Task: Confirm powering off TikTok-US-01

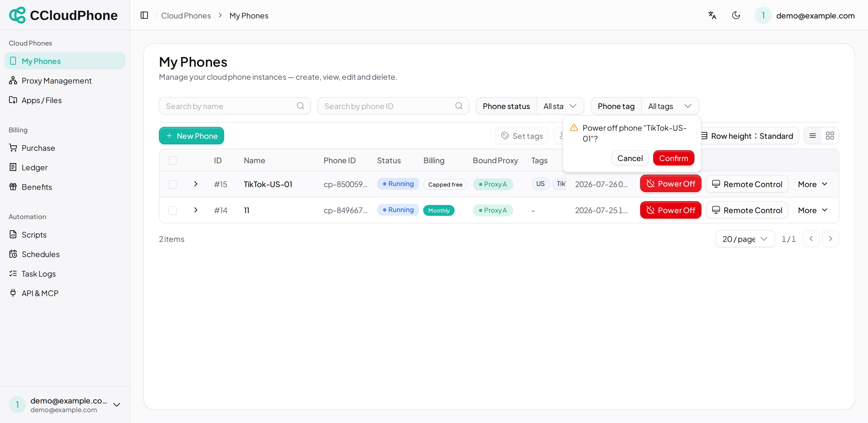Action: click(673, 158)
